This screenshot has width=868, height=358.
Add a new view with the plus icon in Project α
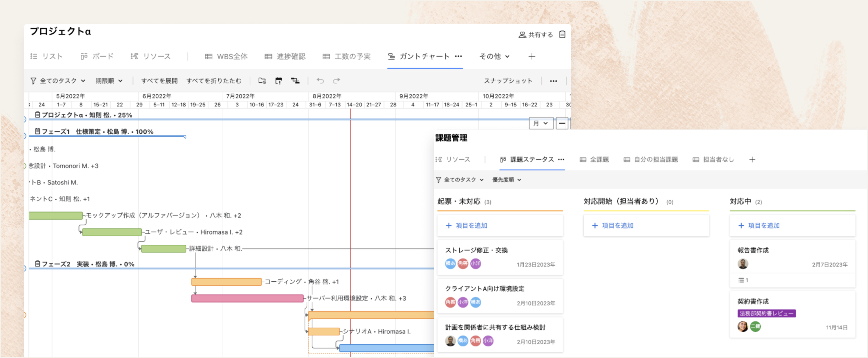click(x=532, y=56)
